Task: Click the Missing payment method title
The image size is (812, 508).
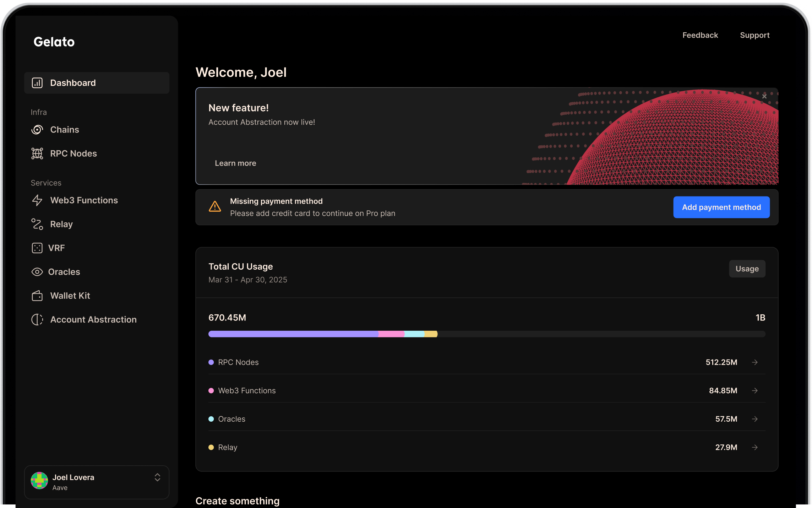Action: coord(276,201)
